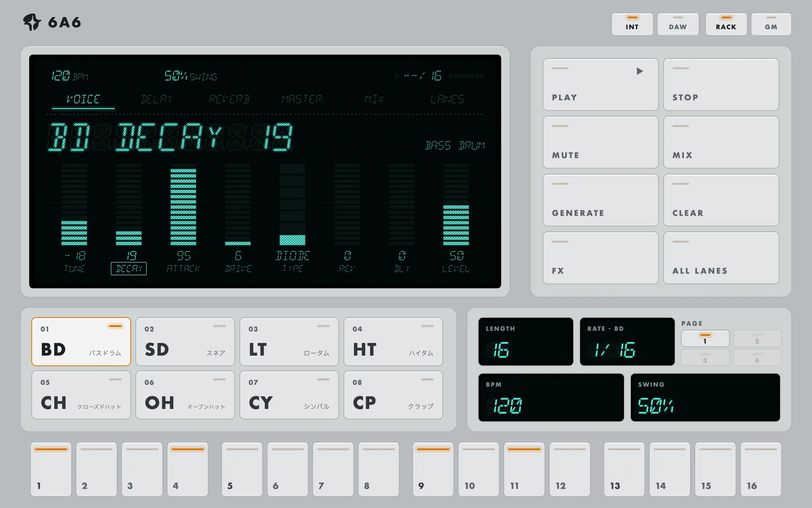Click the GENERATE pattern button

click(600, 200)
